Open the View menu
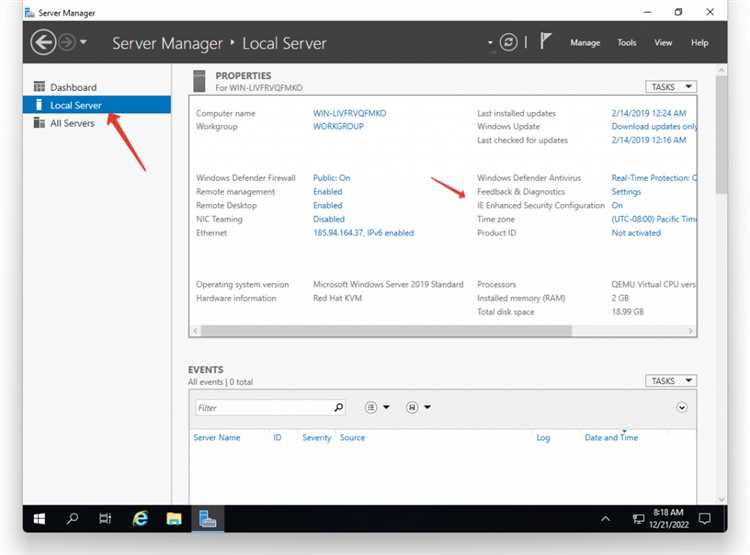 (x=663, y=43)
